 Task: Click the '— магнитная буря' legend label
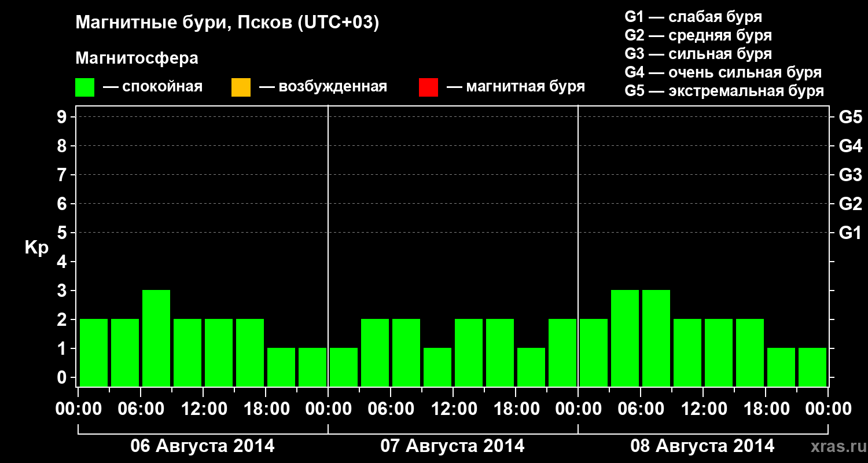[516, 87]
